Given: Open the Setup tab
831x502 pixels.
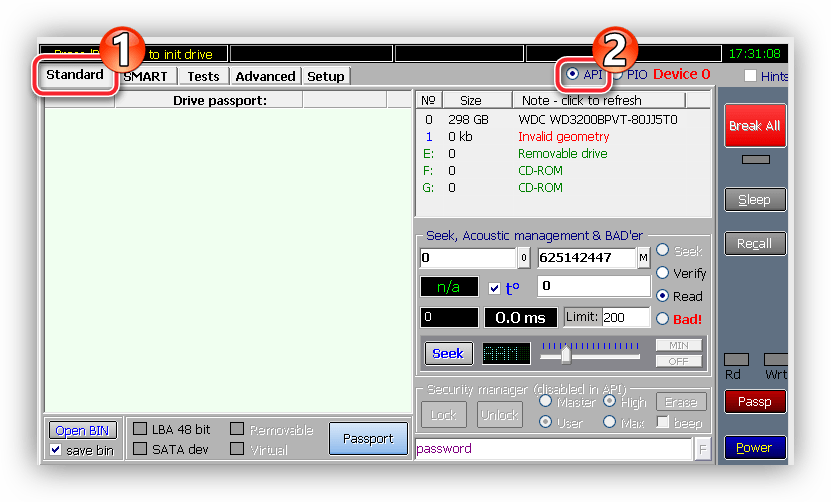Looking at the screenshot, I should 325,77.
